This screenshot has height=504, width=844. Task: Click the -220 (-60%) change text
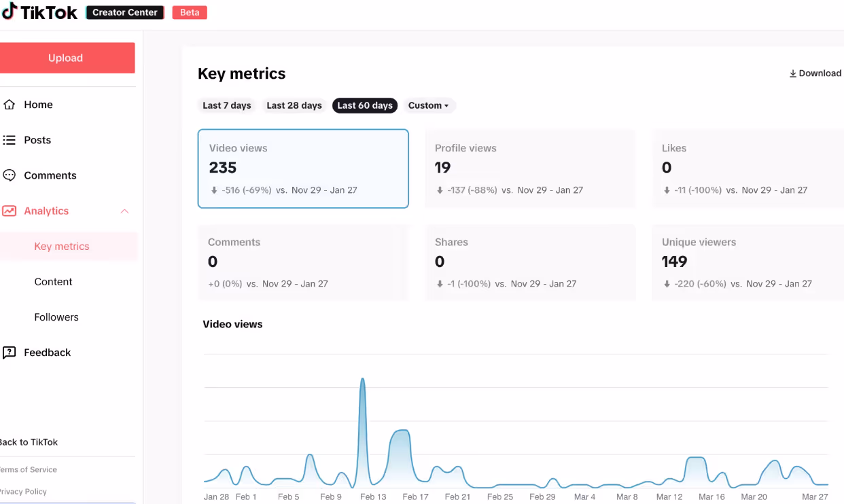click(x=699, y=284)
